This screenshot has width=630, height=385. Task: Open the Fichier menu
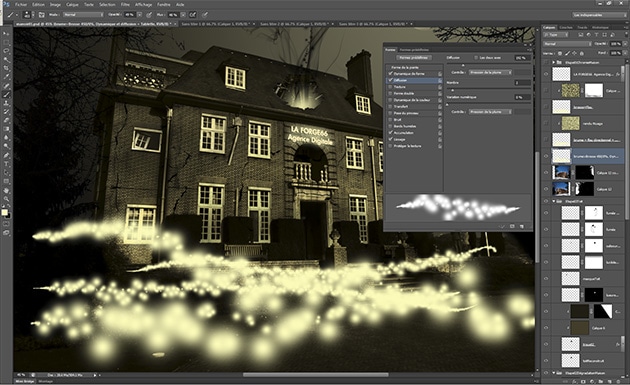pyautogui.click(x=21, y=5)
